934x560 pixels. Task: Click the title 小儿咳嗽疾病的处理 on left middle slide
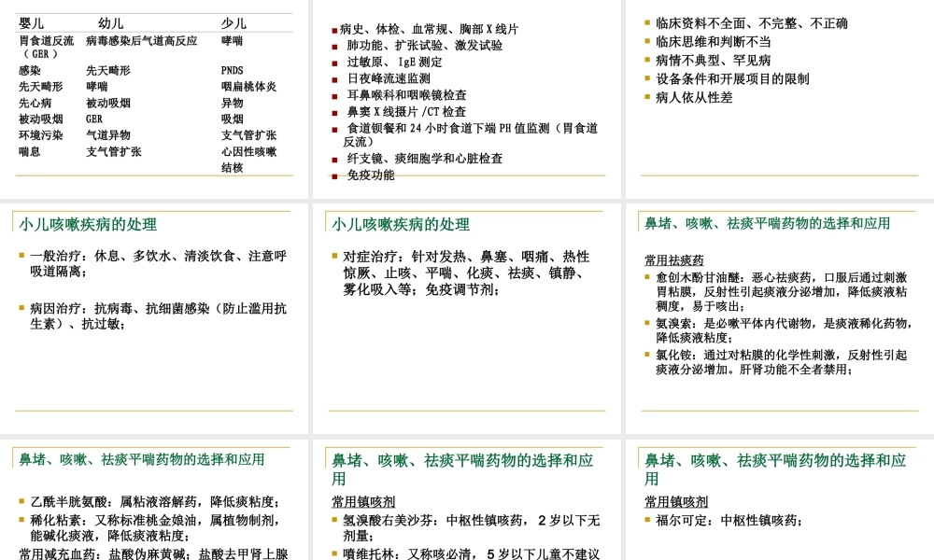(x=89, y=224)
